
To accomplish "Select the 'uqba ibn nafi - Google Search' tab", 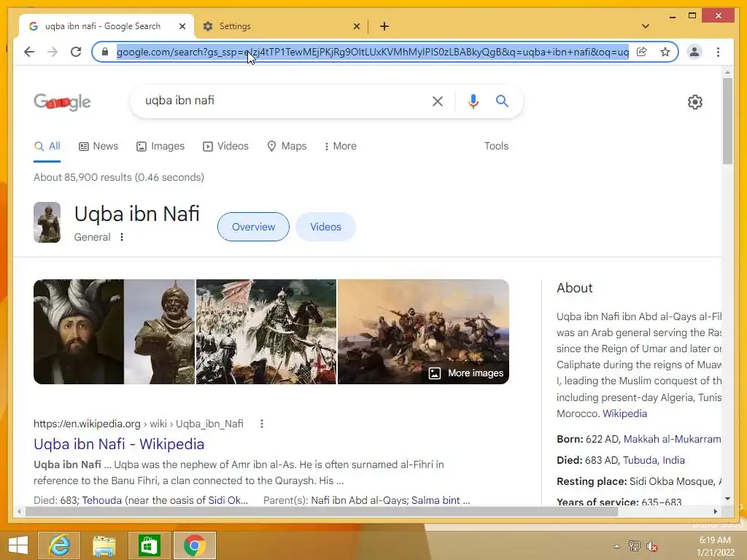I will coord(107,26).
